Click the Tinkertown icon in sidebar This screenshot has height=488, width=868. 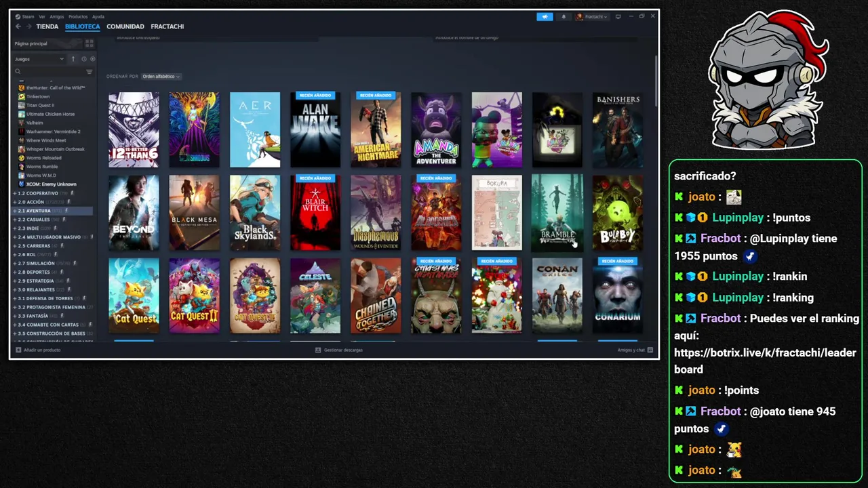[21, 96]
